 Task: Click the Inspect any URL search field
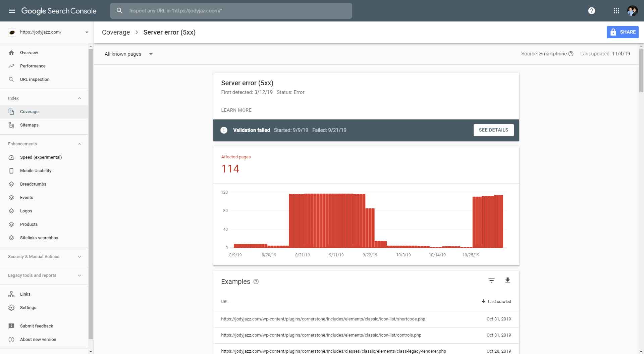(x=231, y=11)
